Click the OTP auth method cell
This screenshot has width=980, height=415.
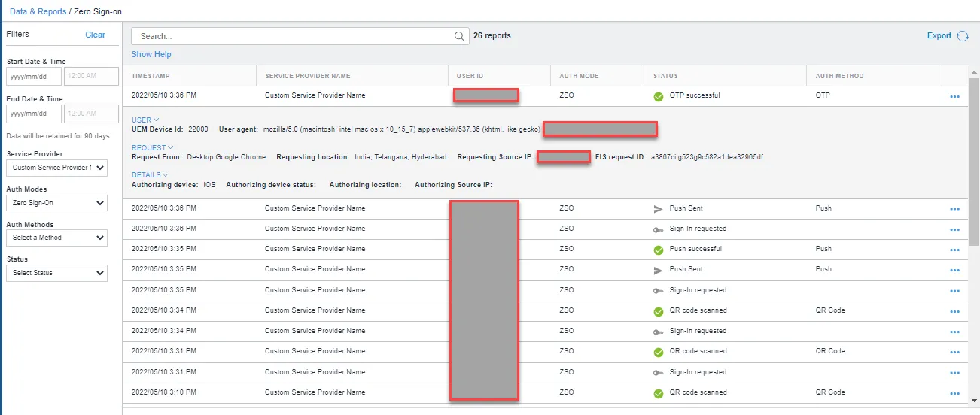point(823,95)
